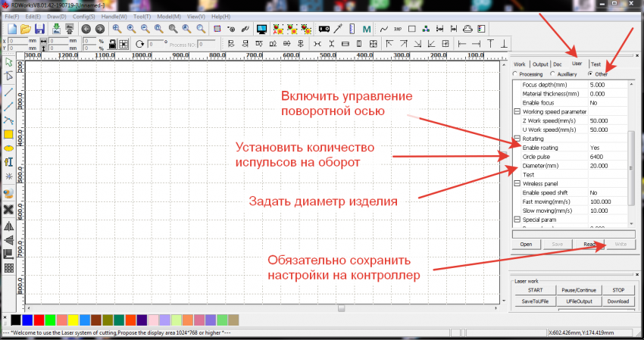Pick the black color swatch
The height and width of the screenshot is (340, 644).
16,320
